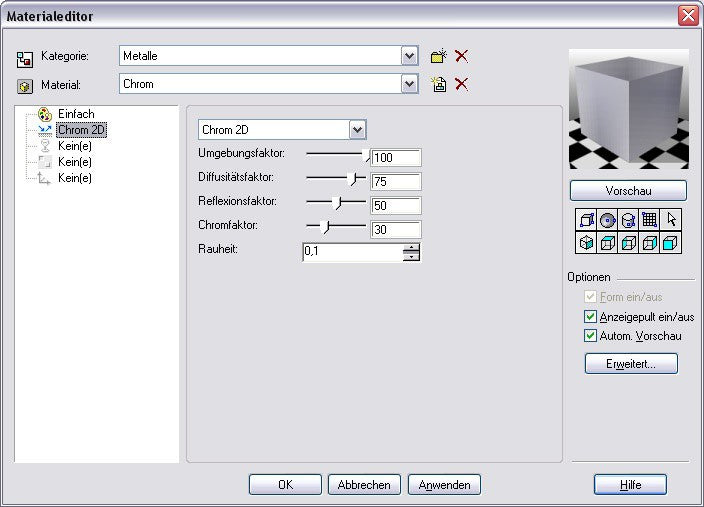Create a new category with folder icon
704x507 pixels.
tap(438, 56)
